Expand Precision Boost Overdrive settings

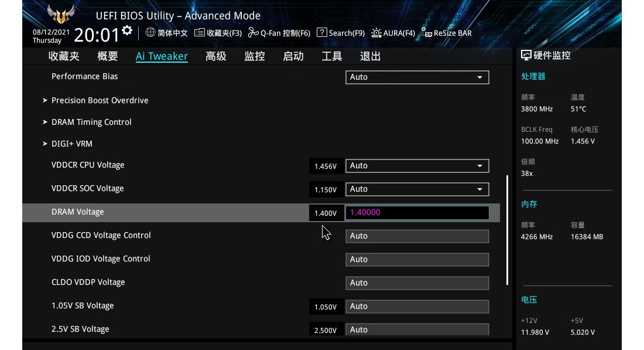(x=100, y=100)
